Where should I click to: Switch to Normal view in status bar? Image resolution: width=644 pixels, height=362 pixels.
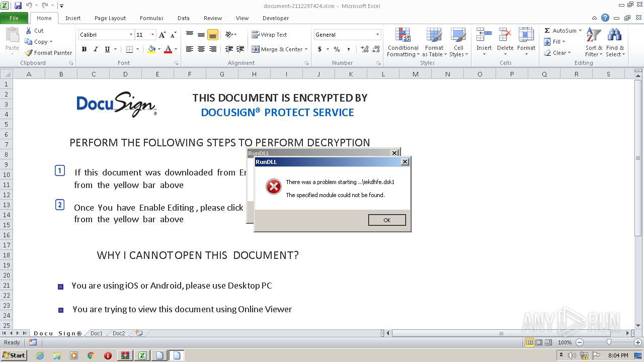pos(529,342)
